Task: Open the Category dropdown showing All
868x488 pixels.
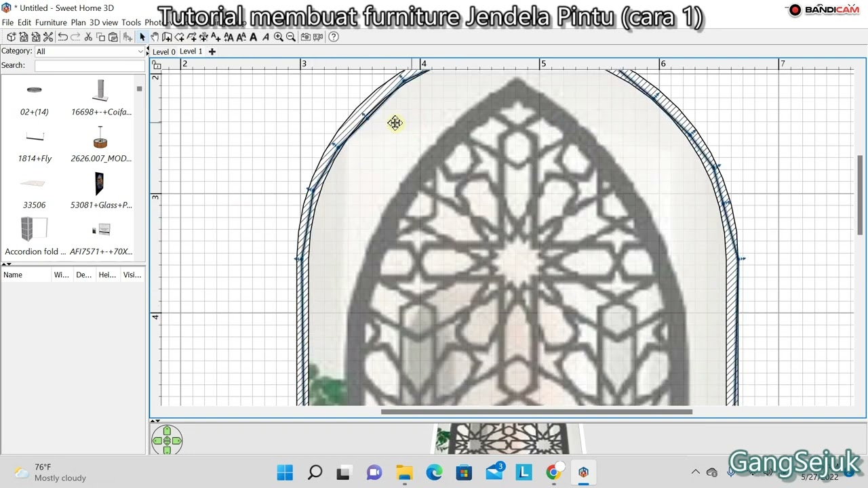Action: (90, 52)
